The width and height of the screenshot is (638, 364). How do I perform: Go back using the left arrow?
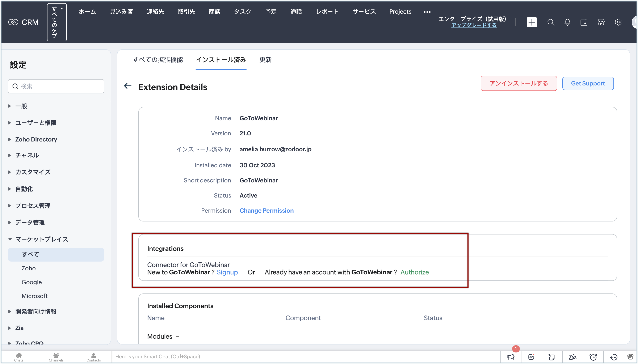128,86
